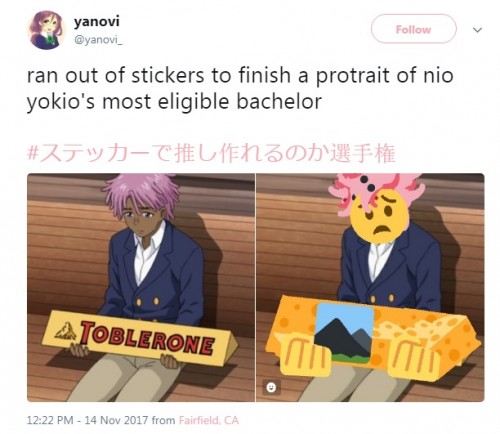
Task: Open the Fairfield, CA location link
Action: point(209,420)
